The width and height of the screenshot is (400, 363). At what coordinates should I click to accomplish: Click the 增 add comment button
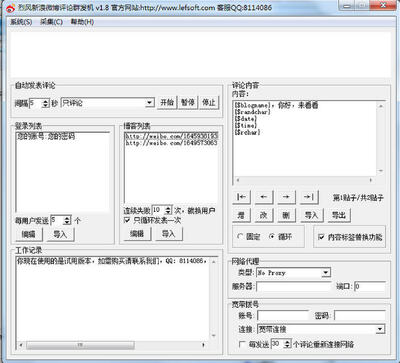click(x=241, y=215)
